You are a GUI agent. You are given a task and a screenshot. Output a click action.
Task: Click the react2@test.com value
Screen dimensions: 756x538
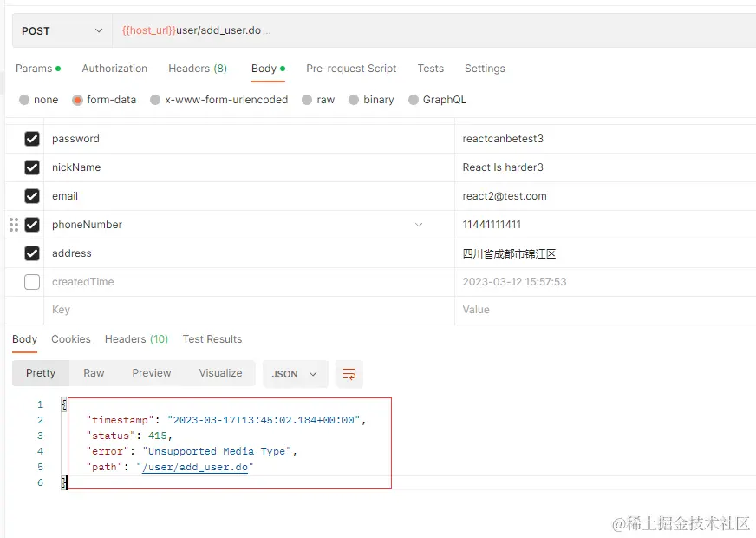tap(505, 196)
